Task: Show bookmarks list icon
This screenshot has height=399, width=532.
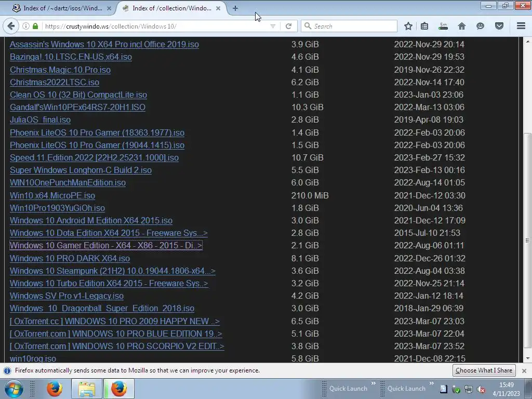Action: pos(424,26)
